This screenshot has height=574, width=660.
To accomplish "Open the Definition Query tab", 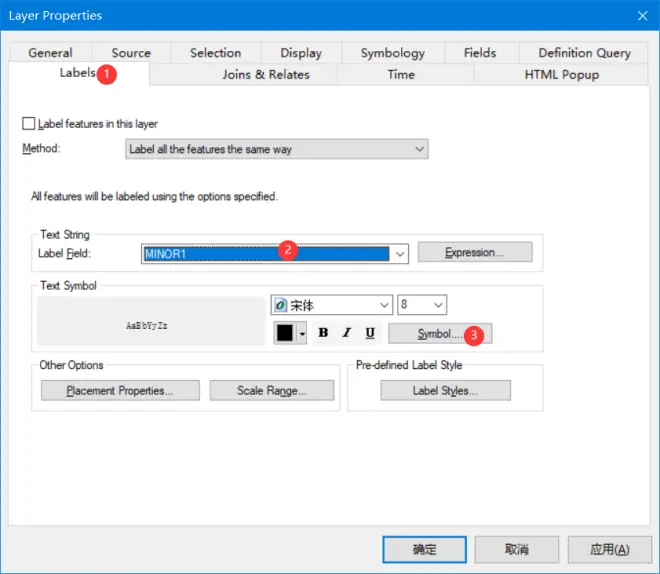I will pyautogui.click(x=584, y=53).
